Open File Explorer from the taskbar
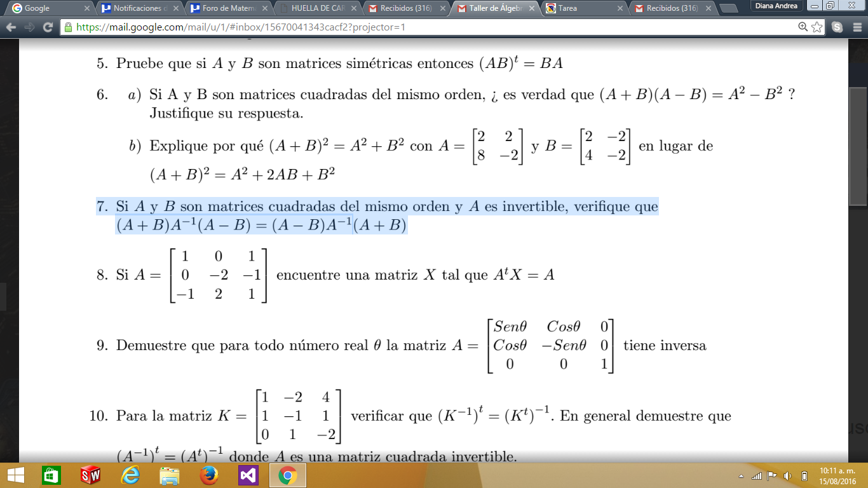Screen dimensions: 868x488 [x=170, y=475]
